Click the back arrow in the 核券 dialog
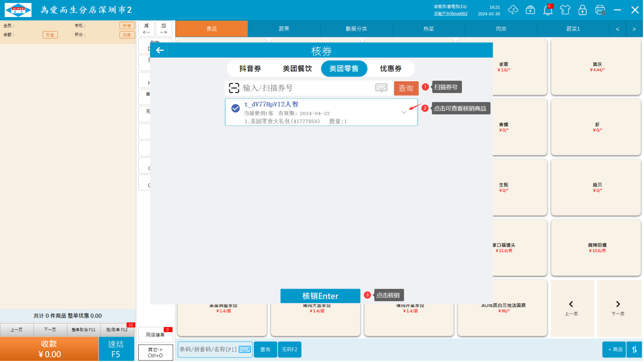The image size is (644, 362). [x=160, y=50]
